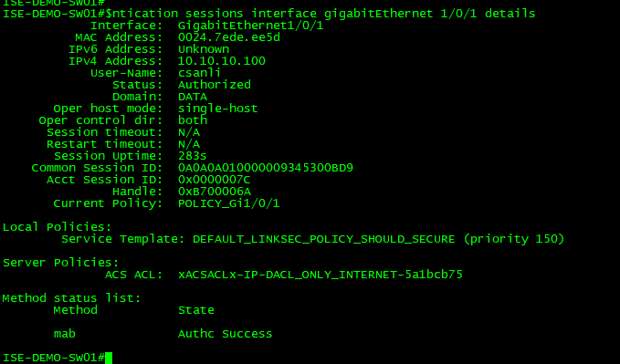This screenshot has width=620, height=364.
Task: Click the mab method entry
Action: coord(65,334)
